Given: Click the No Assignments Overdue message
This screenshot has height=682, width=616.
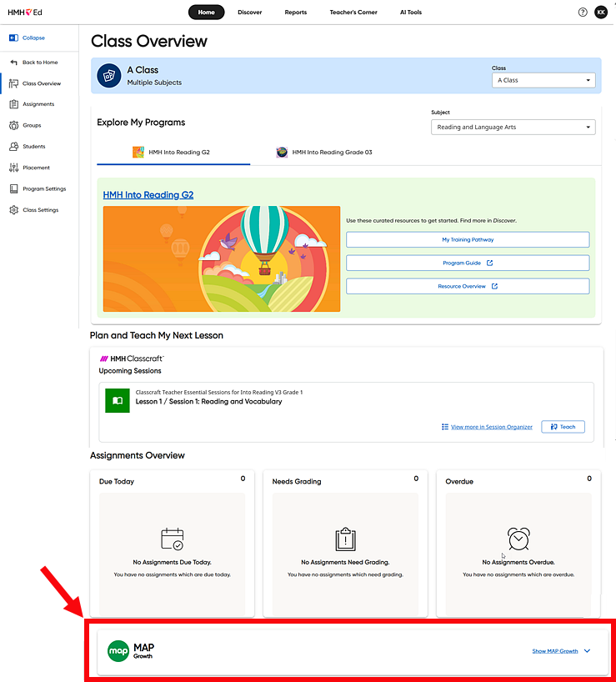Looking at the screenshot, I should [518, 562].
